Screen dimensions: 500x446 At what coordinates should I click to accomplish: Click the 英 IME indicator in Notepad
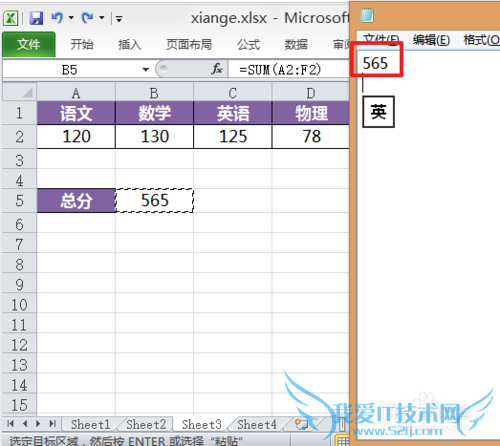pos(378,112)
